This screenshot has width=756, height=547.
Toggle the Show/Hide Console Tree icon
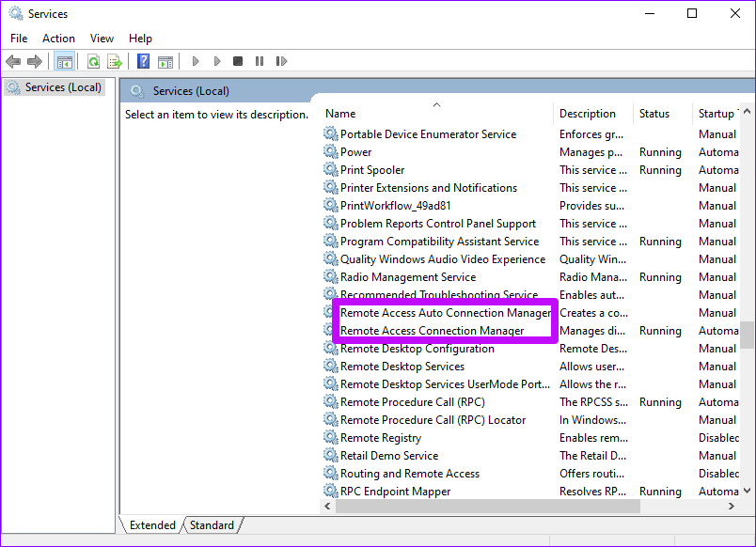point(64,61)
